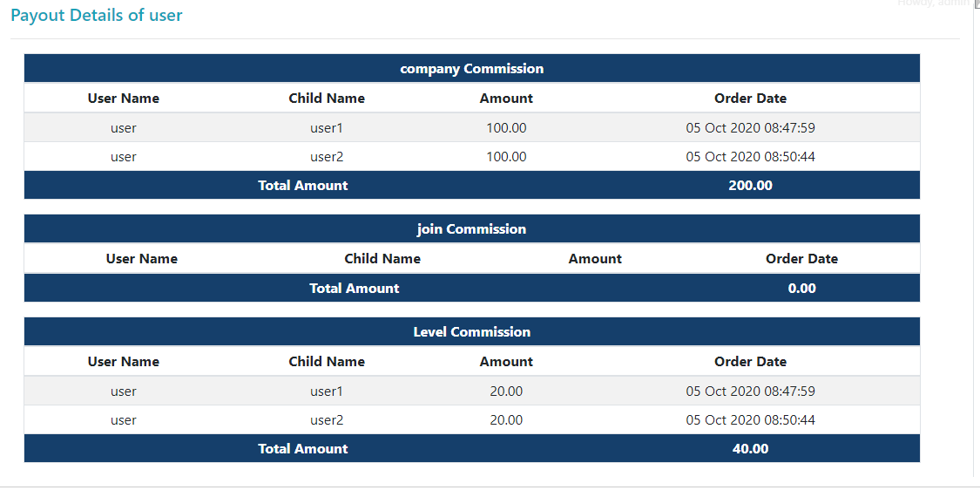Click the 40.00 total amount value

[x=750, y=449]
